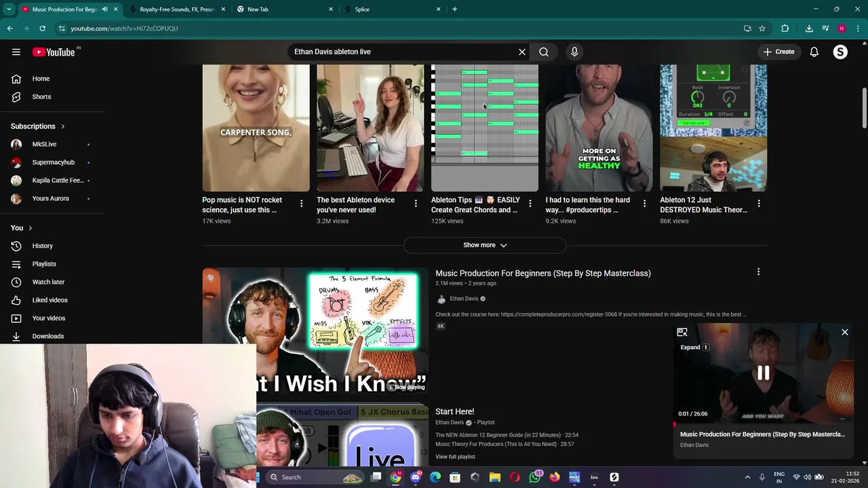Open the Pop music short thumbnail

tap(256, 128)
